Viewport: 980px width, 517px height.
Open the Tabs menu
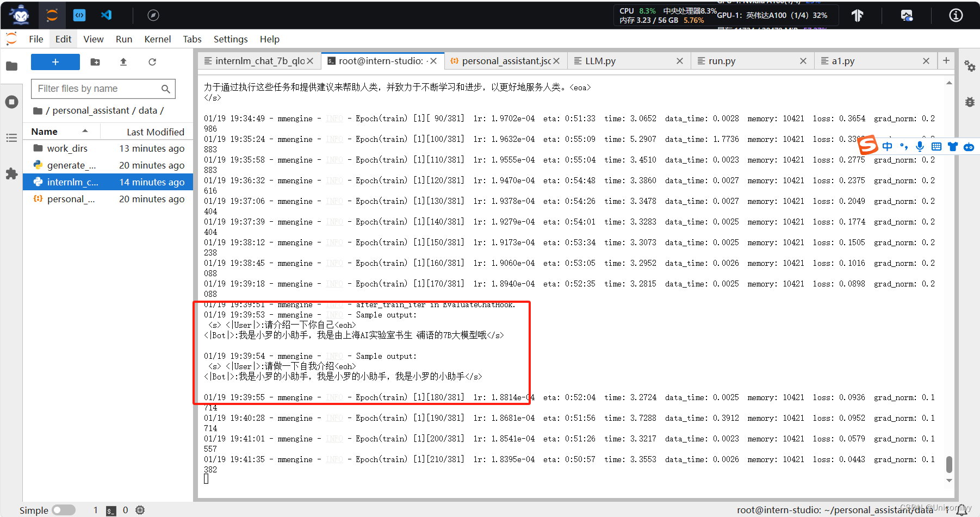tap(192, 39)
